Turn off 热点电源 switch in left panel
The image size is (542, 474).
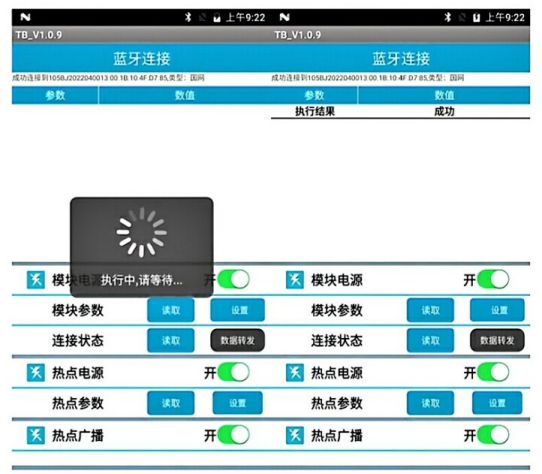(x=233, y=372)
